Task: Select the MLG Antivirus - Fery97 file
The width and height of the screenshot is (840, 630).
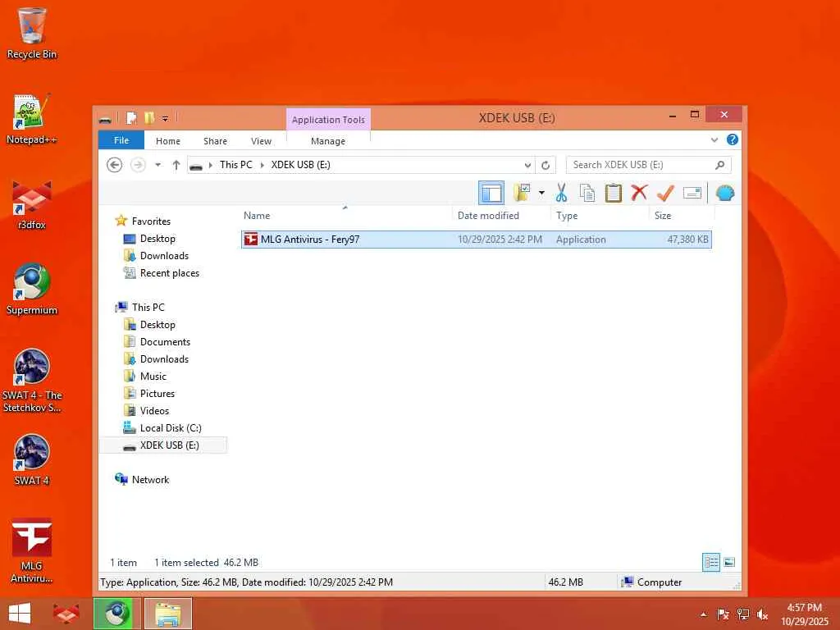Action: [477, 240]
